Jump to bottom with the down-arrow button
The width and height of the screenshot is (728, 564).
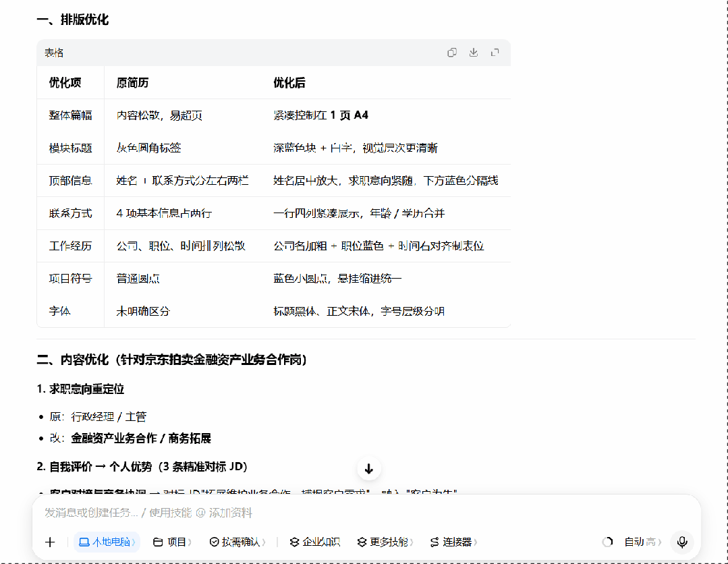point(369,469)
